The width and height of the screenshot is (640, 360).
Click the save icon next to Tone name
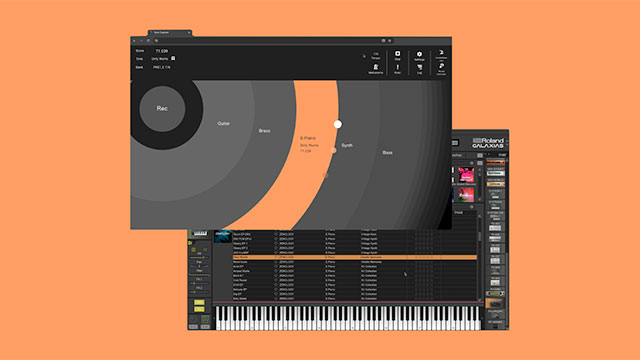173,58
